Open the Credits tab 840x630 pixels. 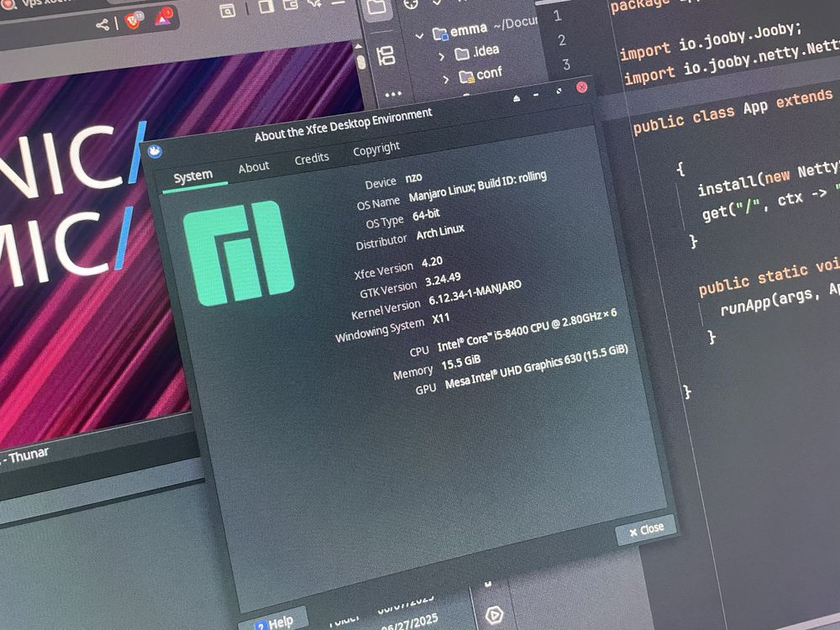tap(312, 159)
